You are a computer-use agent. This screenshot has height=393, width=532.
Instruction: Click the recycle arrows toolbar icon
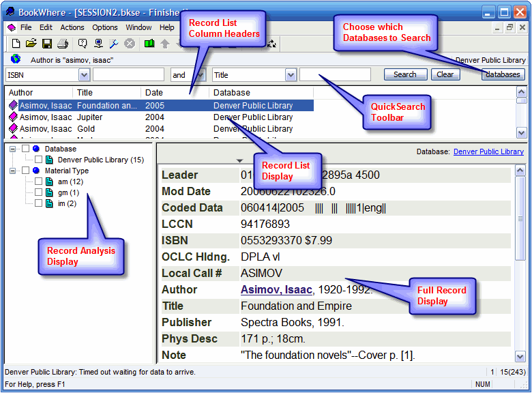271,44
